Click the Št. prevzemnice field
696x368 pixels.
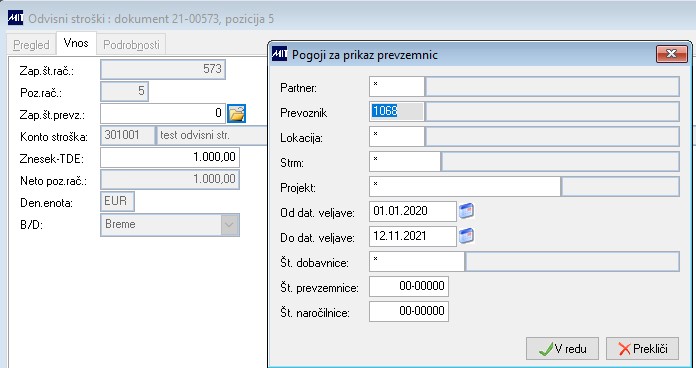(x=409, y=286)
